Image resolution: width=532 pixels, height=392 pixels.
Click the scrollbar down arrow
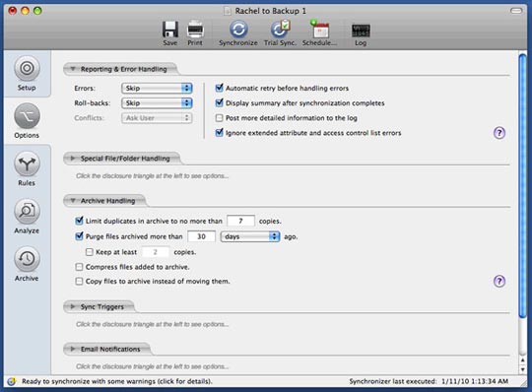522,369
